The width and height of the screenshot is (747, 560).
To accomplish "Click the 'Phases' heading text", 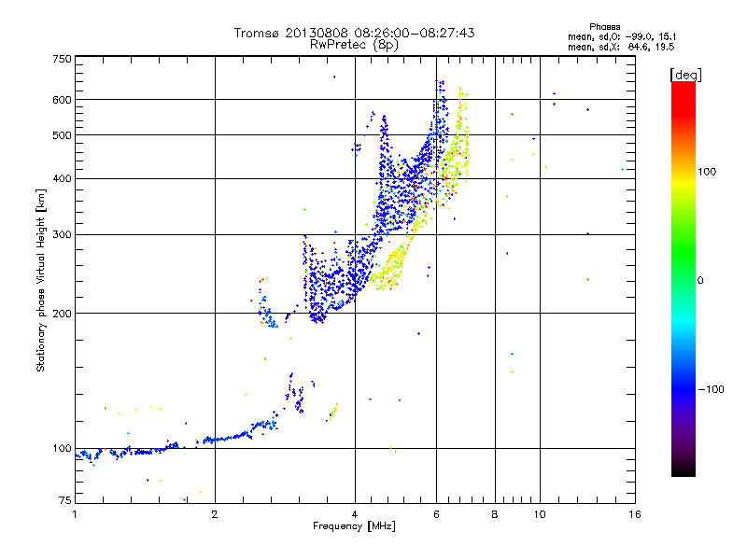I will click(x=604, y=27).
